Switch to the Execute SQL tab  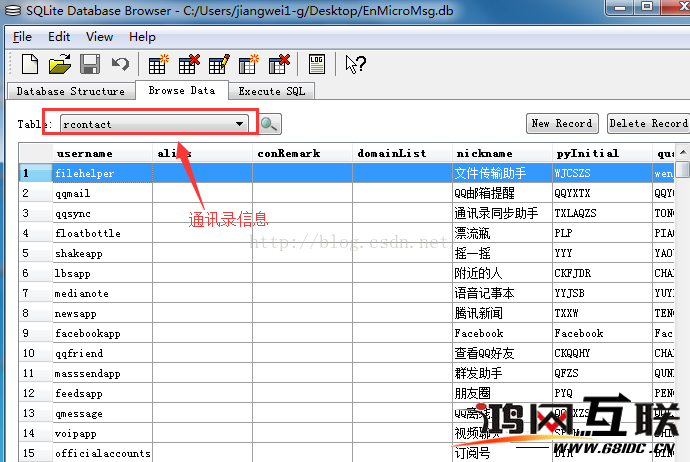(x=272, y=91)
